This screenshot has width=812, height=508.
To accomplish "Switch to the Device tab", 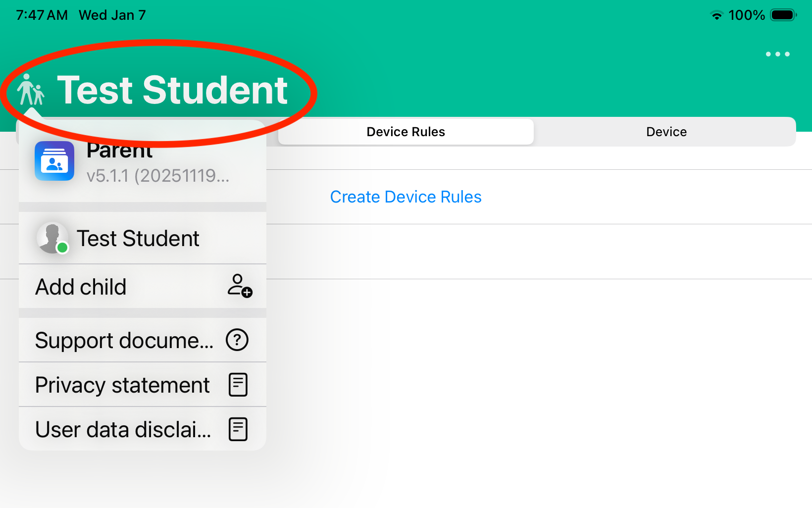I will (x=666, y=132).
